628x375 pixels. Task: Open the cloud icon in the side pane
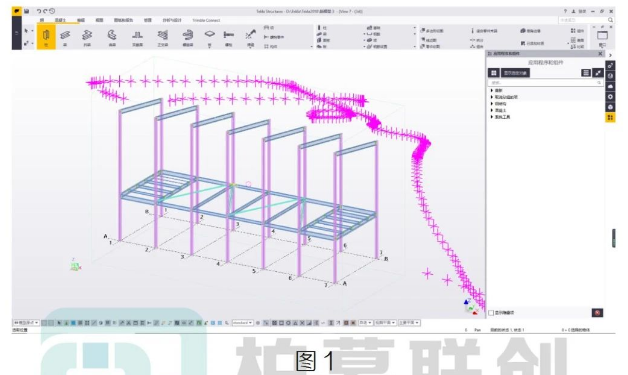tap(610, 86)
